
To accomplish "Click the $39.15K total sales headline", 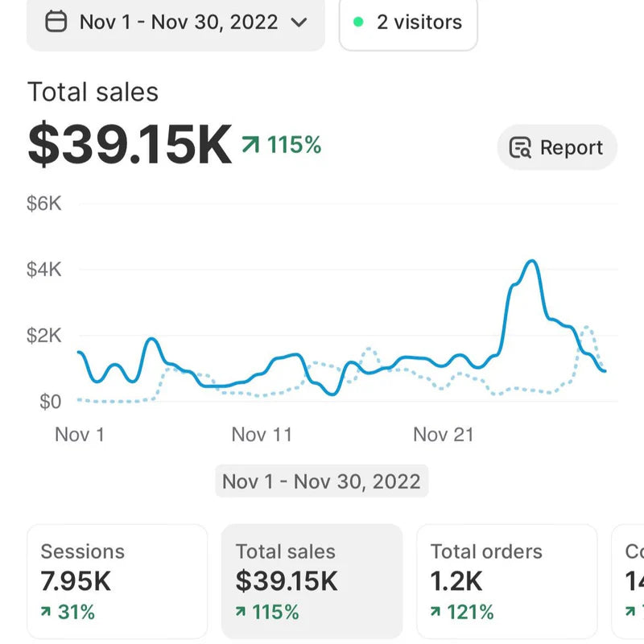I will click(130, 146).
